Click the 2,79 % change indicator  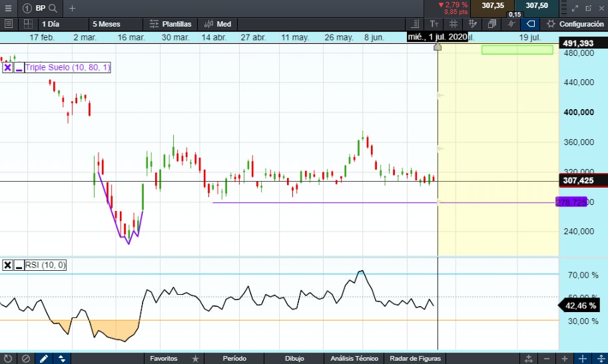[x=453, y=5]
